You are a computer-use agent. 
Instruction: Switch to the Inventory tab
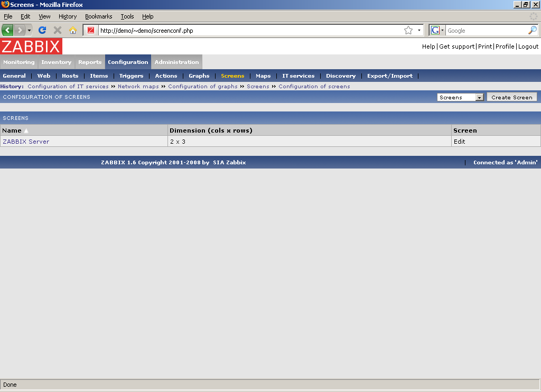(56, 62)
